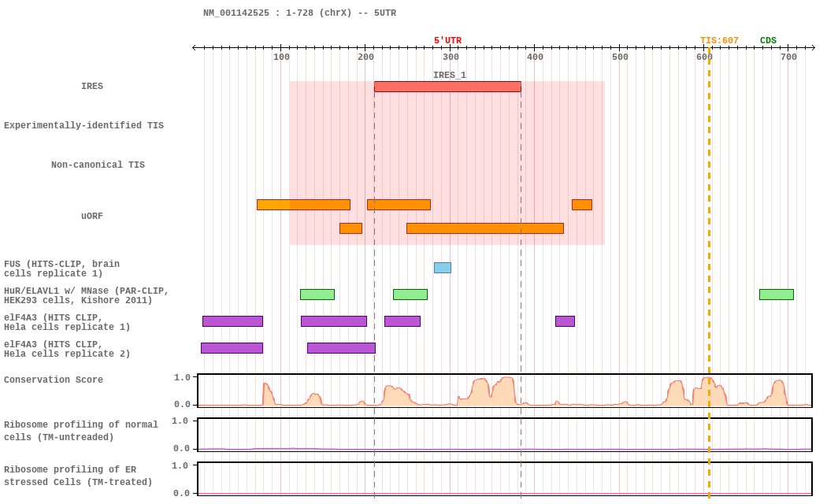
Task: Select the small uORF bar near position 455
Action: [582, 205]
